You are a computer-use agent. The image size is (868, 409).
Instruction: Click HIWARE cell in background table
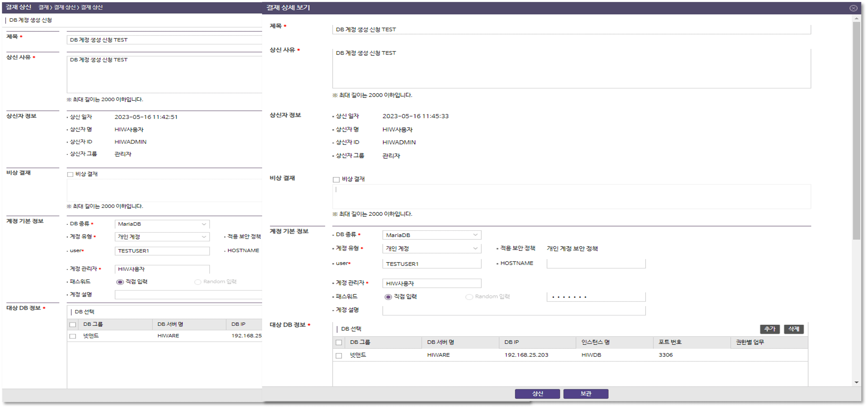(x=168, y=336)
